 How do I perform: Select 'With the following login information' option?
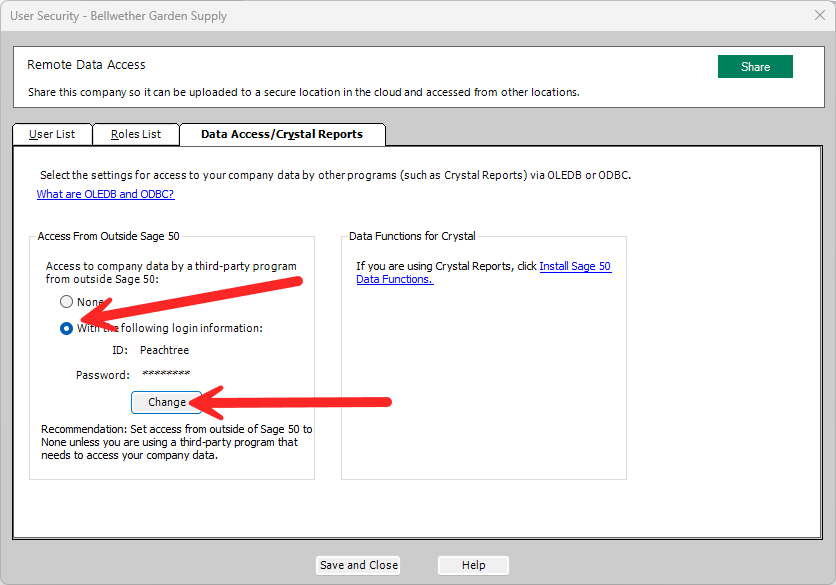coord(66,328)
